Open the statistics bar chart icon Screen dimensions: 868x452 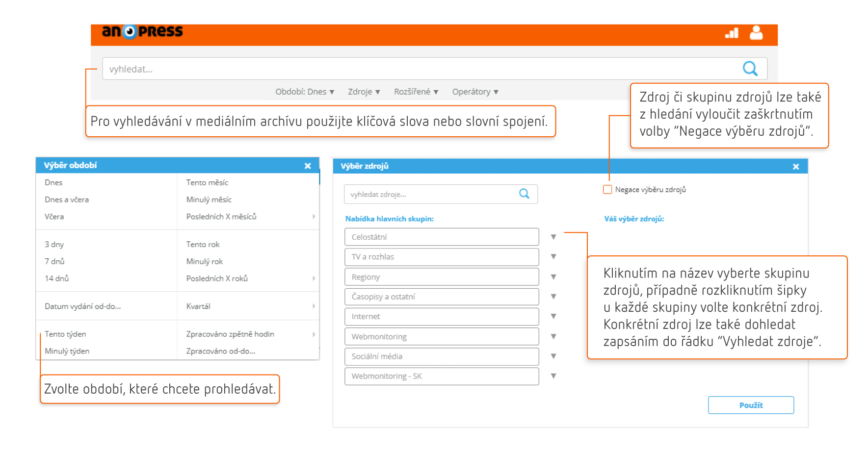[732, 33]
